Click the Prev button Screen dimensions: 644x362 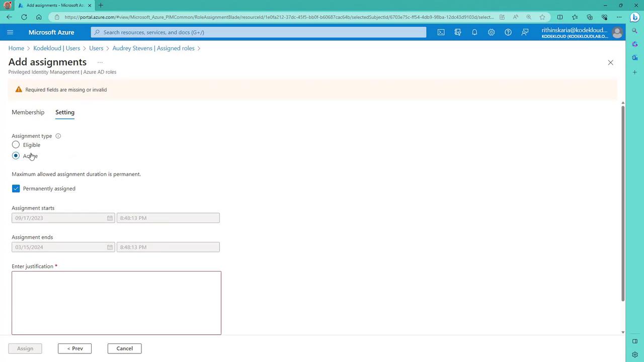click(74, 348)
